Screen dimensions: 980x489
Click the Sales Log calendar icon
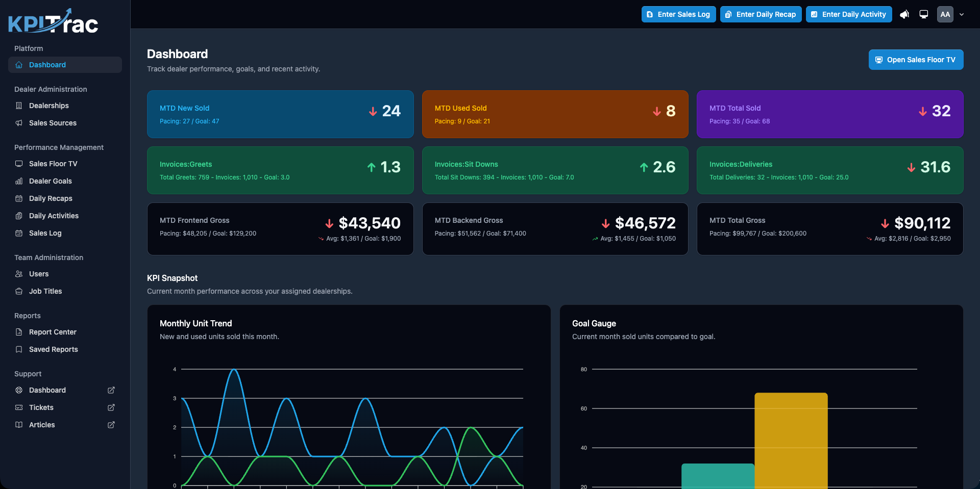19,233
